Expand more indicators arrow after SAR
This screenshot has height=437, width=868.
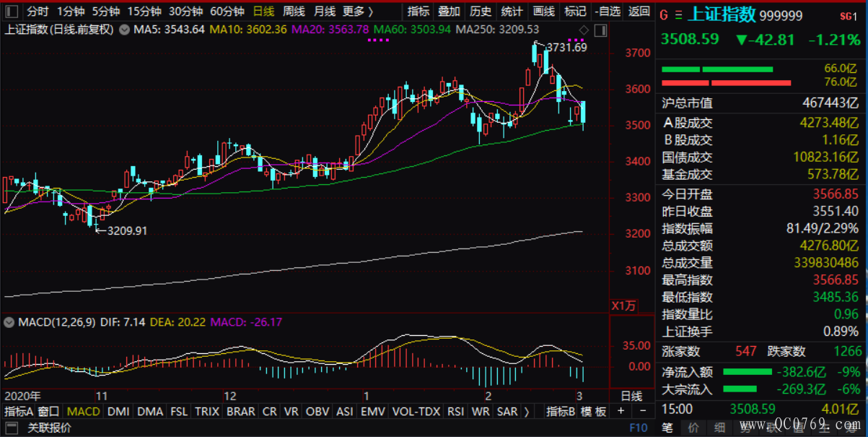(x=525, y=411)
